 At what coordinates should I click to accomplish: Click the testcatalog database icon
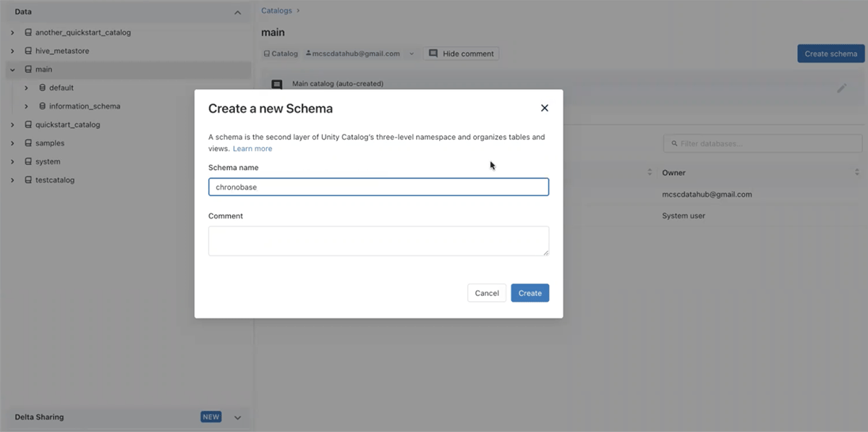tap(28, 180)
